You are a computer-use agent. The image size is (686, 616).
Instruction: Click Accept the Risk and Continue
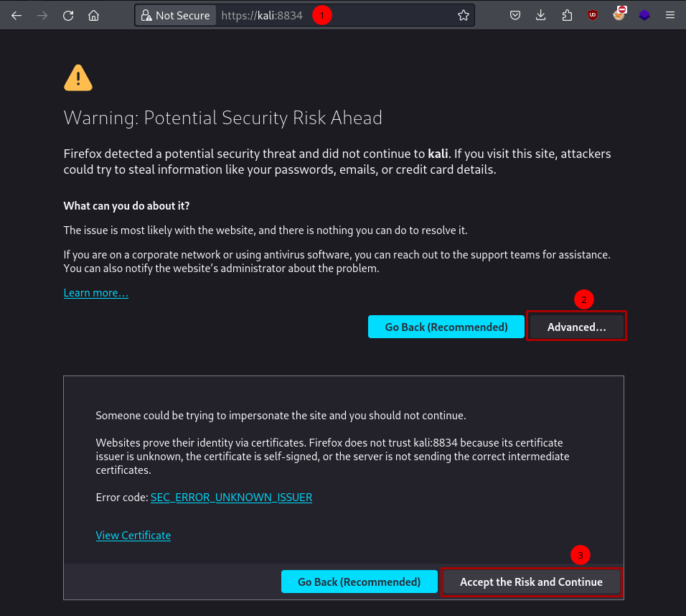(531, 582)
